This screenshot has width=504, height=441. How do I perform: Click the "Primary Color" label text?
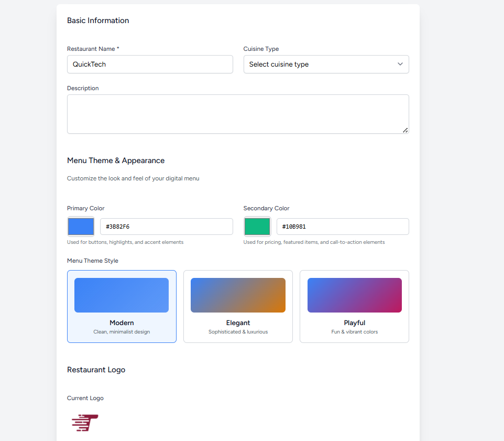(86, 208)
